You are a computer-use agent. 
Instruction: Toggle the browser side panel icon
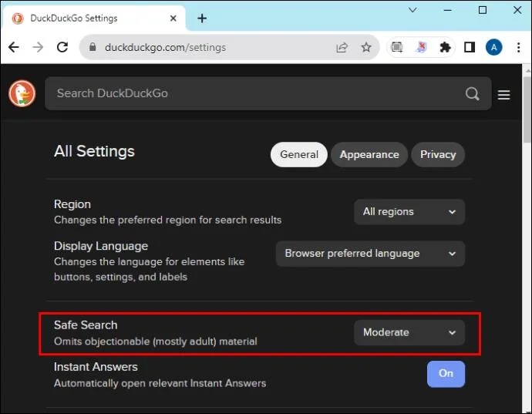[470, 47]
